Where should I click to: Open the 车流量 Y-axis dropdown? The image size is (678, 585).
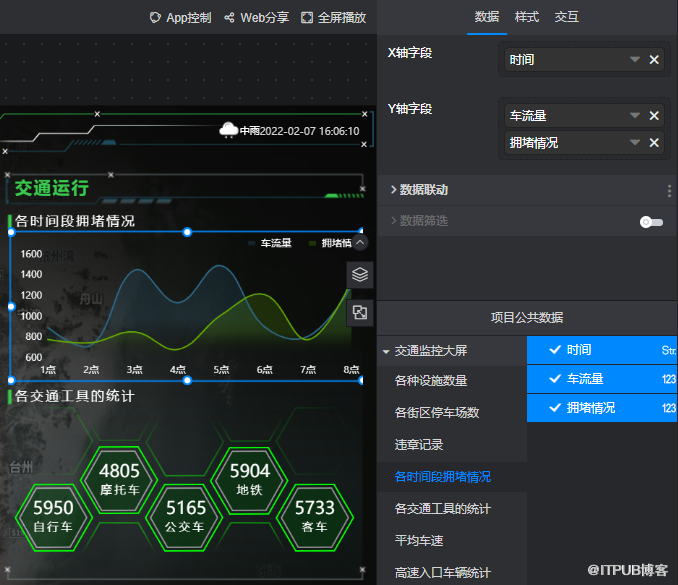click(634, 116)
